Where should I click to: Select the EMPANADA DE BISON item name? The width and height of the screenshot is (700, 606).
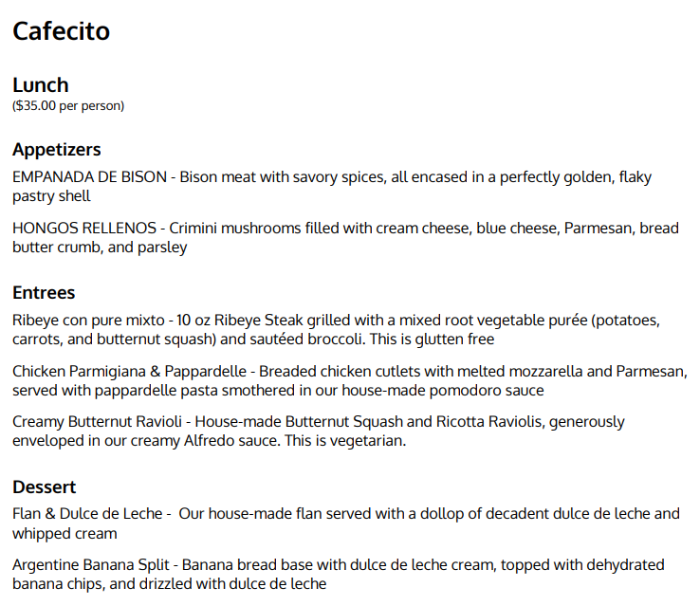90,177
